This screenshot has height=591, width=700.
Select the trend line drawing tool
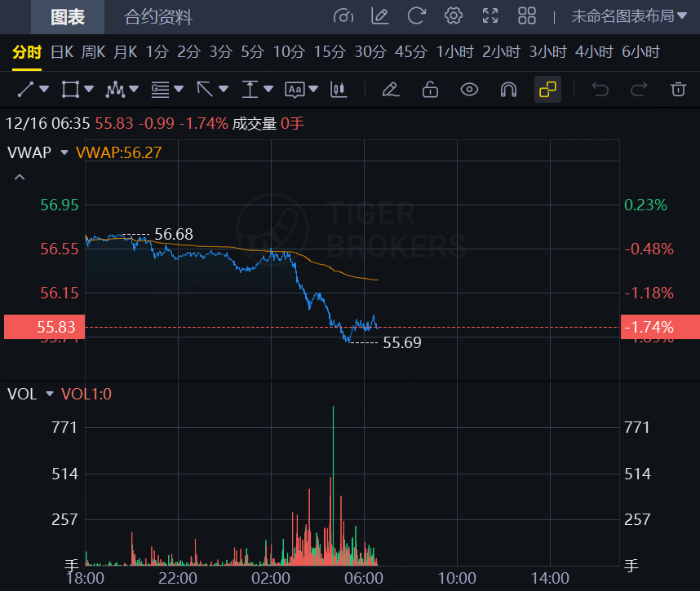24,90
